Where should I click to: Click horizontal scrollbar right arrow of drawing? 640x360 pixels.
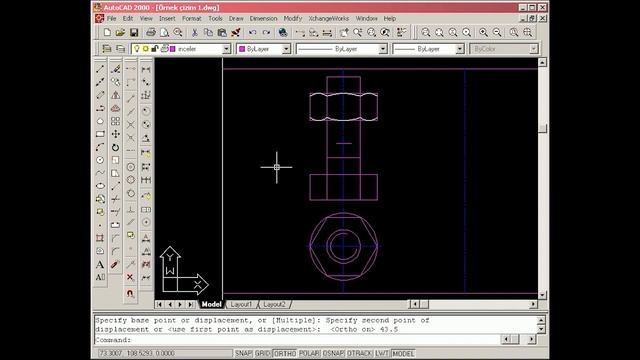tap(533, 304)
